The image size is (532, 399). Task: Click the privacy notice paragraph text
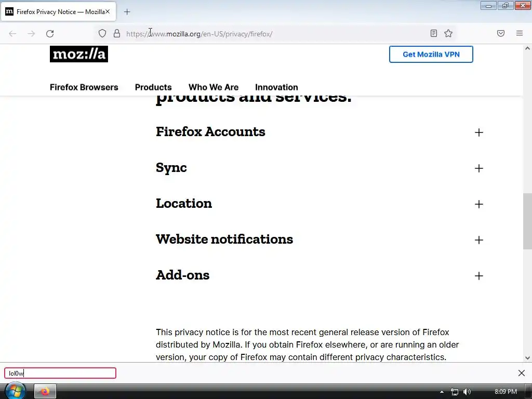(x=307, y=344)
